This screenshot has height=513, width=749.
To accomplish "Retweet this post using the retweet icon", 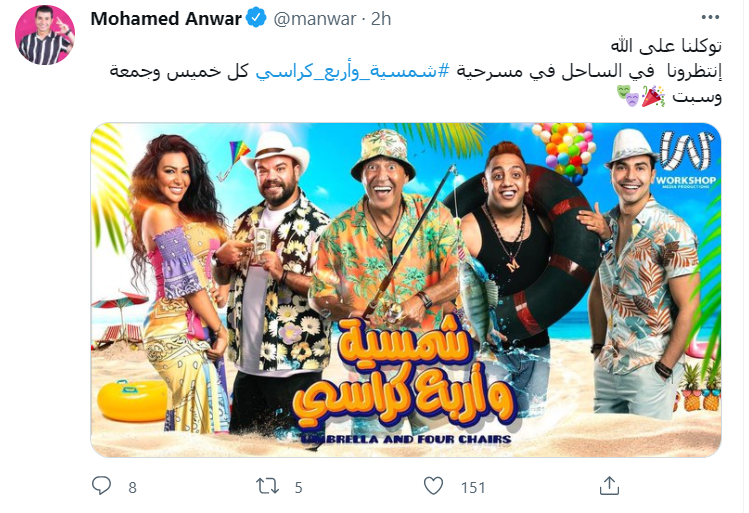I will [x=268, y=486].
